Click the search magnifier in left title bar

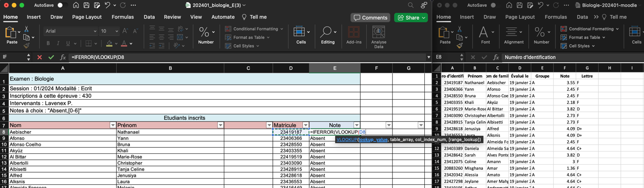coord(410,5)
